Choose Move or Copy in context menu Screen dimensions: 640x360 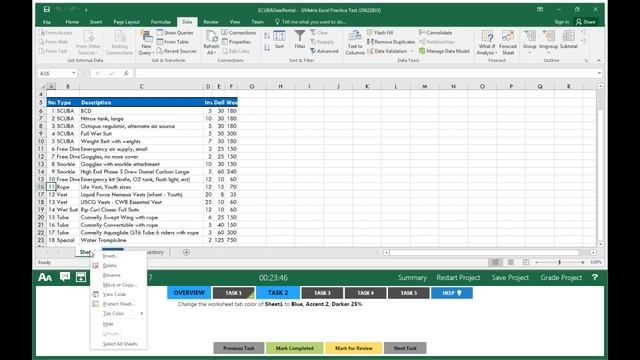click(x=118, y=284)
